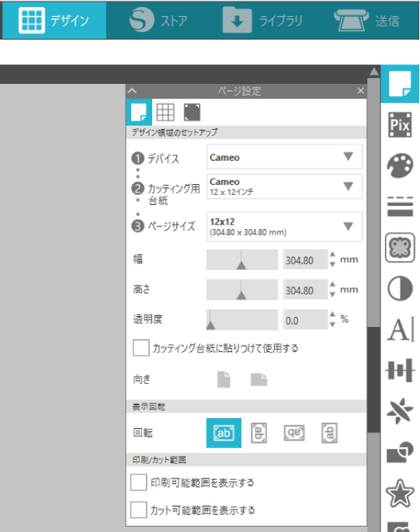420x532 pixels.
Task: Select the 90-degree rotated view button
Action: (259, 433)
